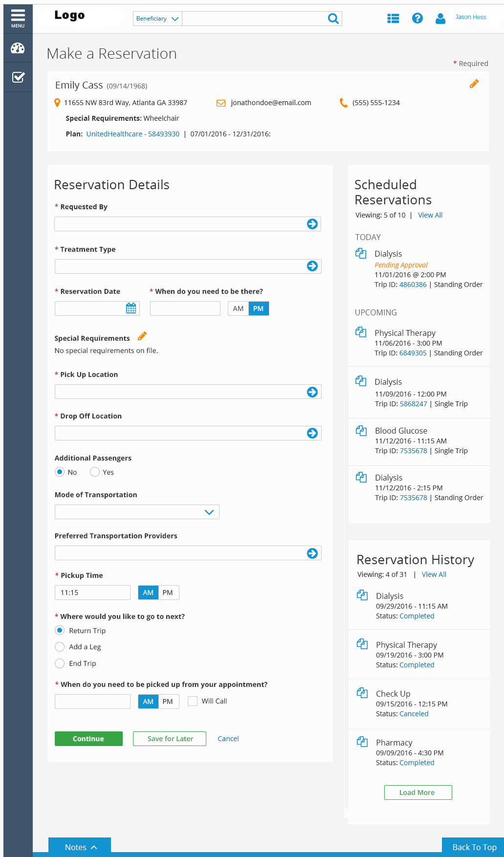The image size is (504, 857).
Task: Open the dashboard gauge icon in sidebar
Action: tap(18, 48)
